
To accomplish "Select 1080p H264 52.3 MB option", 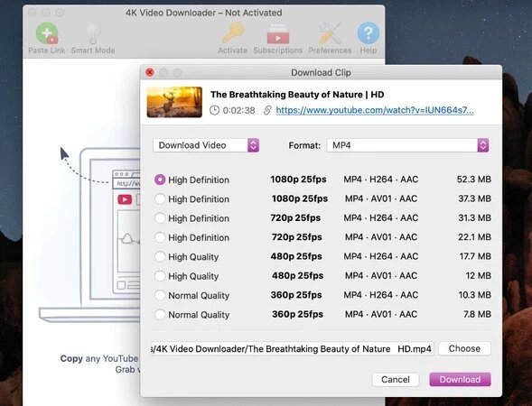I will point(160,180).
